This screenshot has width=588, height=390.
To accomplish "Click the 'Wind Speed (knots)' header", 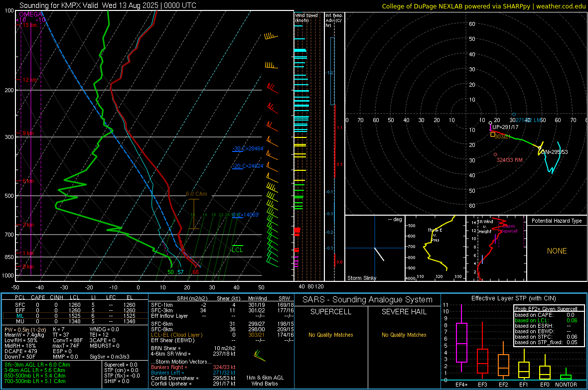I will point(306,17).
